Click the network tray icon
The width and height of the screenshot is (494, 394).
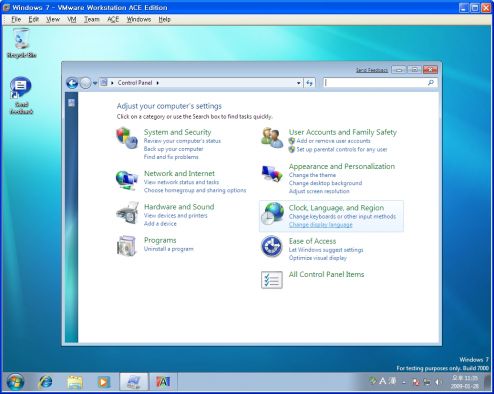427,382
